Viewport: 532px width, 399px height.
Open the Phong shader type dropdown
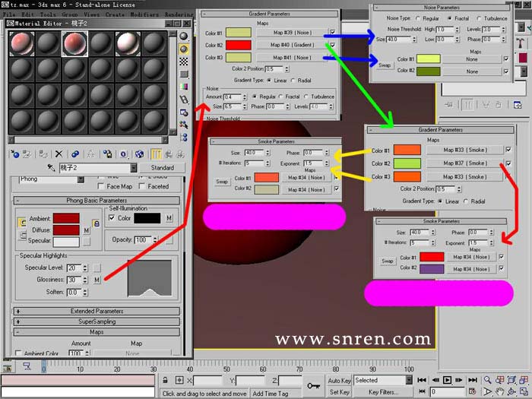(81, 179)
